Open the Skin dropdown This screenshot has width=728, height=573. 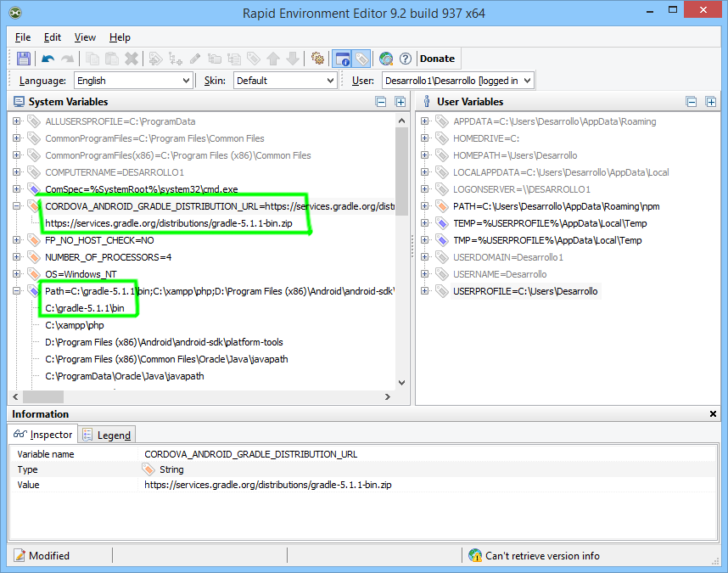tap(285, 81)
